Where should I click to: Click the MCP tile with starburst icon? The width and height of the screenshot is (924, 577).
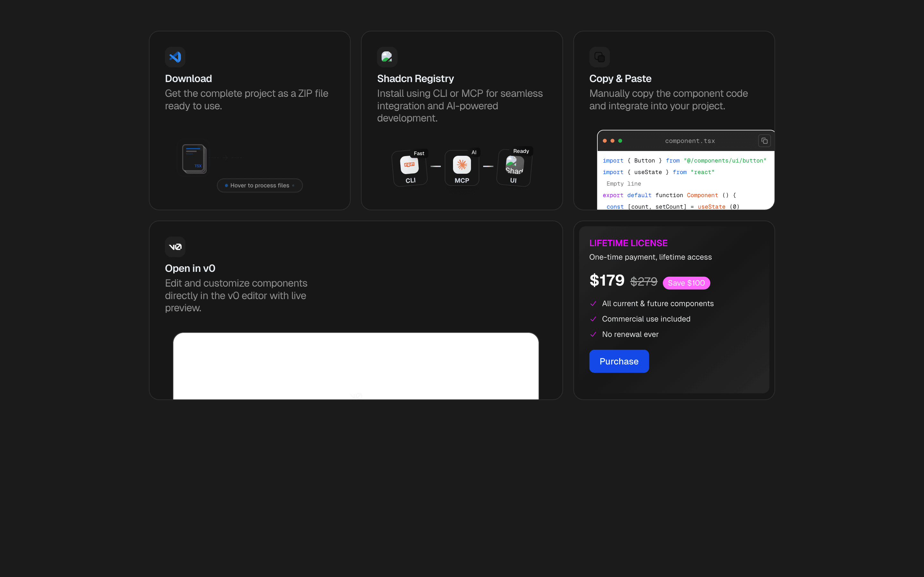(x=462, y=169)
